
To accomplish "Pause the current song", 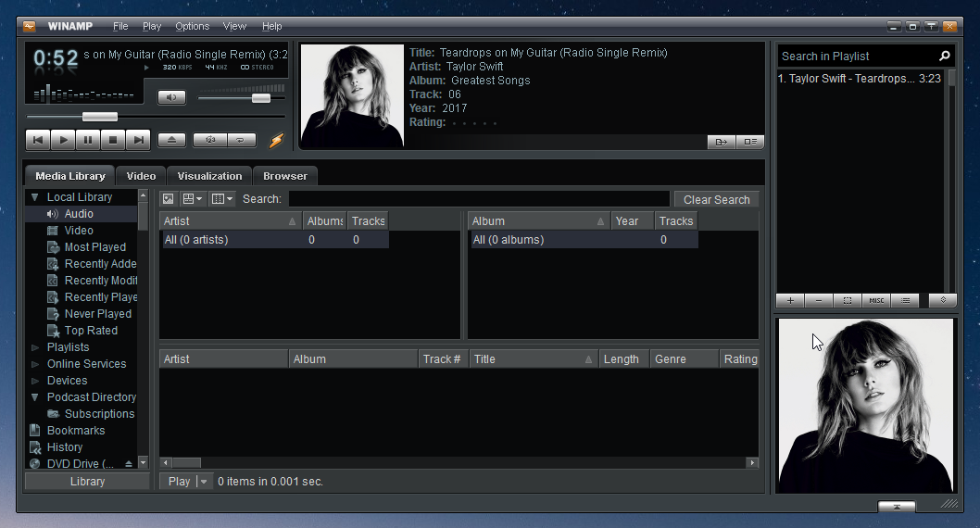I will [x=88, y=140].
